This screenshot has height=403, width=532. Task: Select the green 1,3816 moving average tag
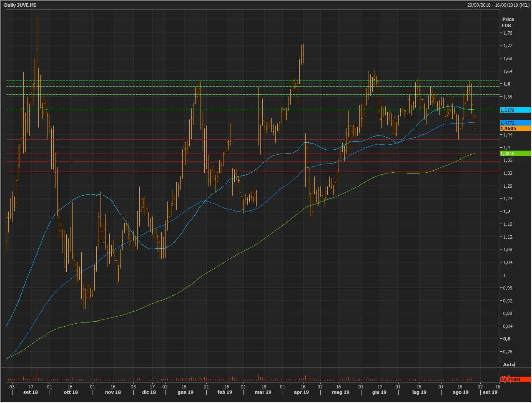pyautogui.click(x=515, y=154)
